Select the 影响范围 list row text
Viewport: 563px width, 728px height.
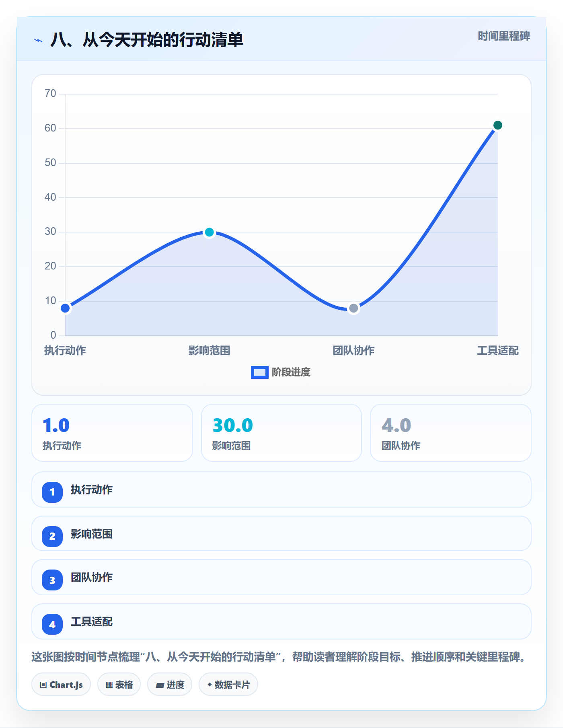tap(92, 534)
